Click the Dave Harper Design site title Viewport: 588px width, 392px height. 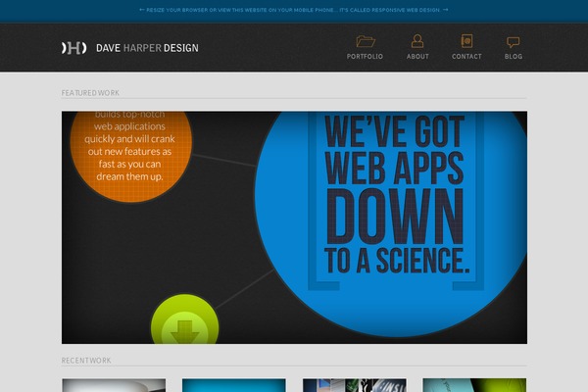(147, 48)
